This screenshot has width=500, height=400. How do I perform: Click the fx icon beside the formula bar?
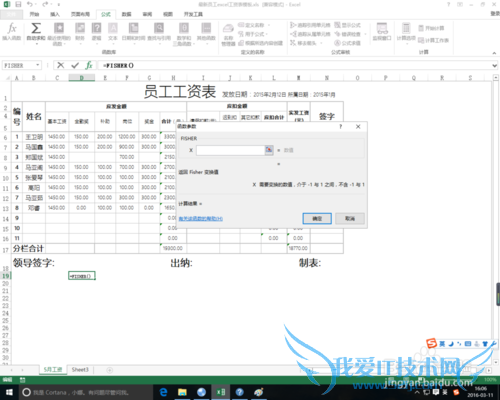click(x=89, y=65)
